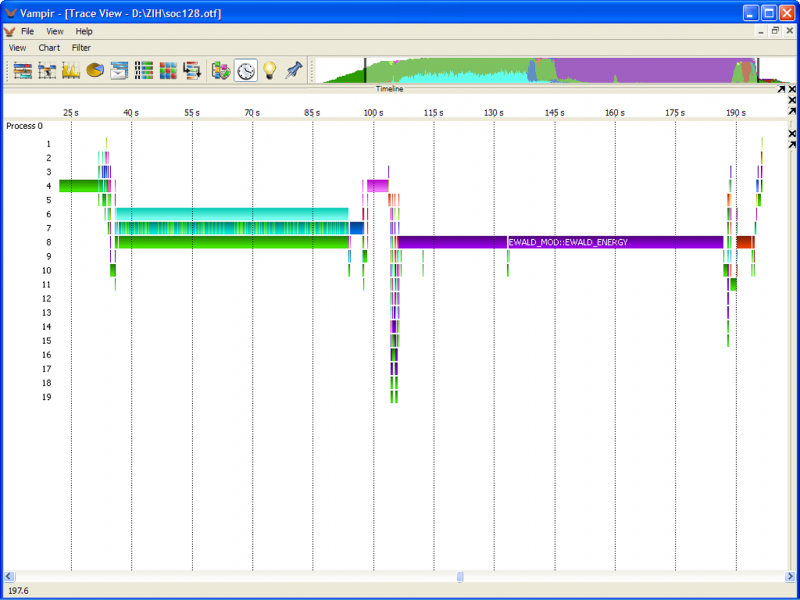The width and height of the screenshot is (800, 600).
Task: Click the 70 s time axis label
Action: pos(252,113)
